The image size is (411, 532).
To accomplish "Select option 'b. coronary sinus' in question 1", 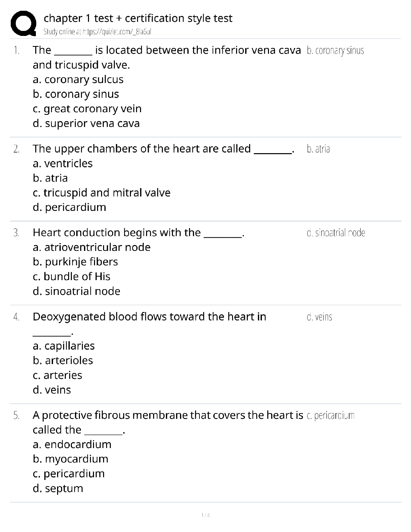I will (76, 94).
